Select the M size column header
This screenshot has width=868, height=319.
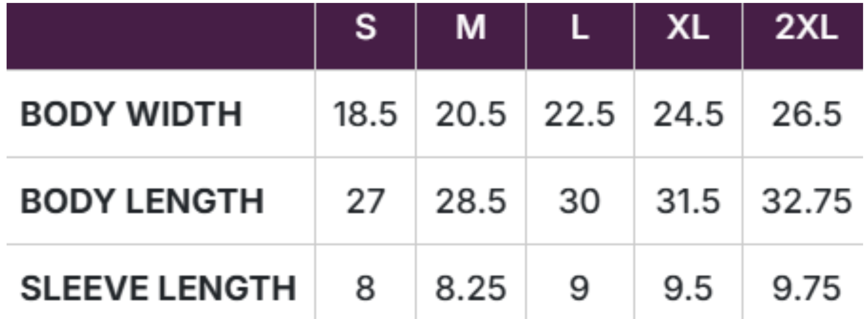(x=470, y=28)
